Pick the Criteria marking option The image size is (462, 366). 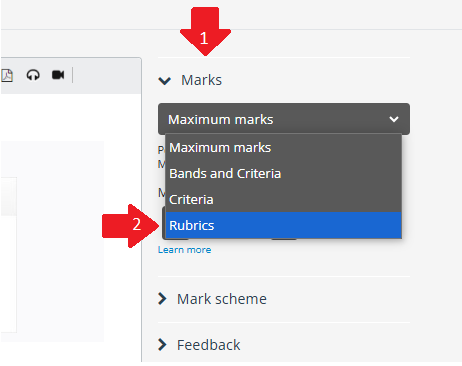tap(284, 199)
